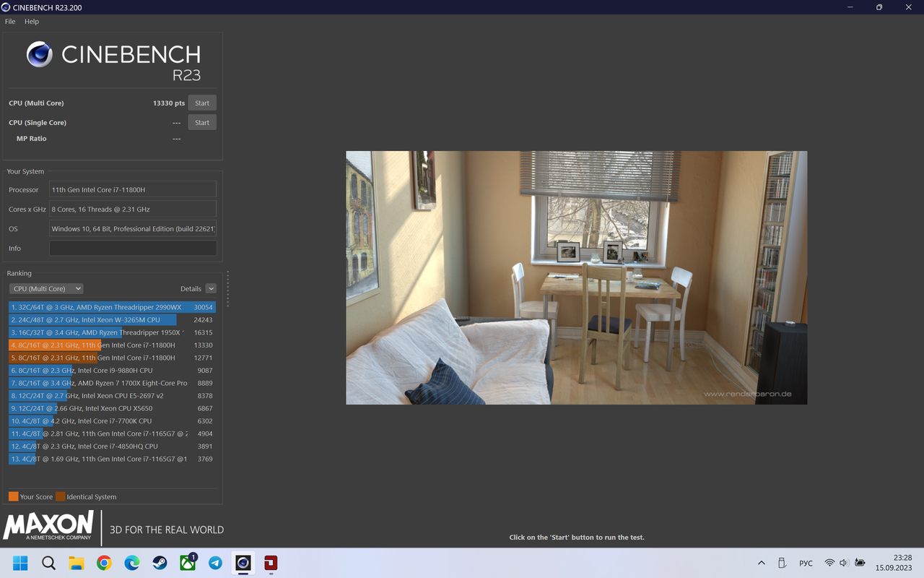Select the Core i7-4850HQ ranking row
The image size is (924, 578).
112,447
